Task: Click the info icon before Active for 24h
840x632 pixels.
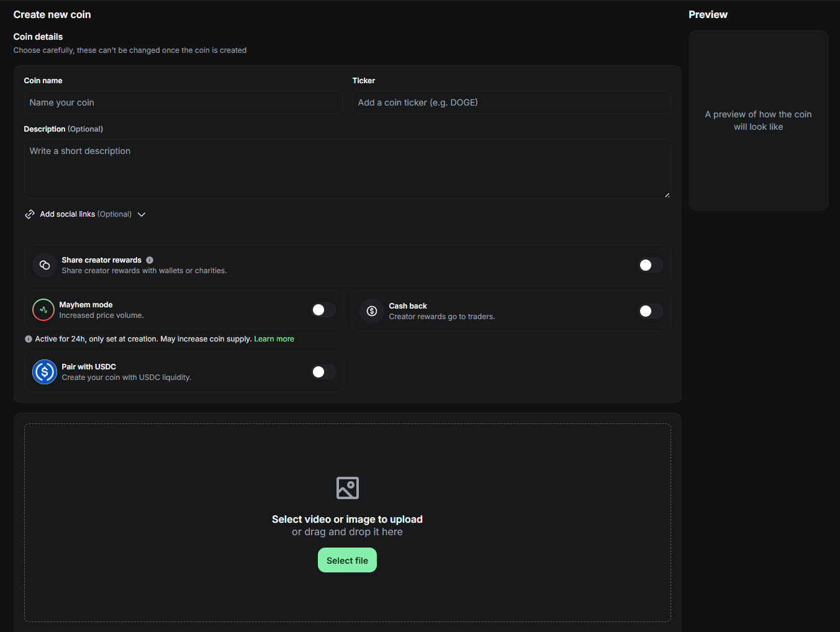Action: (x=29, y=339)
